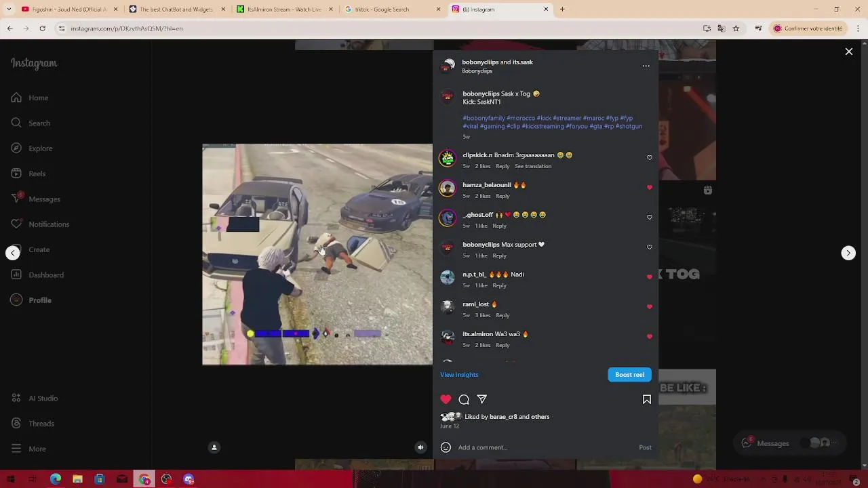Open Threads in the sidebar

[33, 424]
